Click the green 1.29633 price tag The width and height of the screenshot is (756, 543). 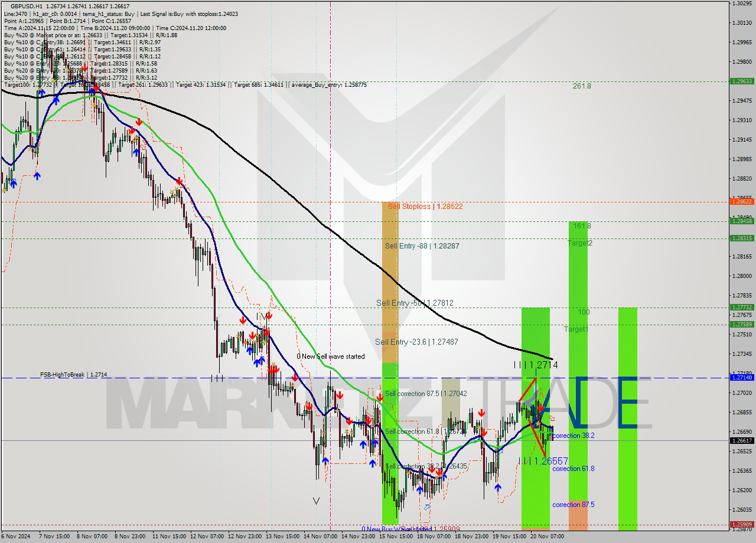741,81
